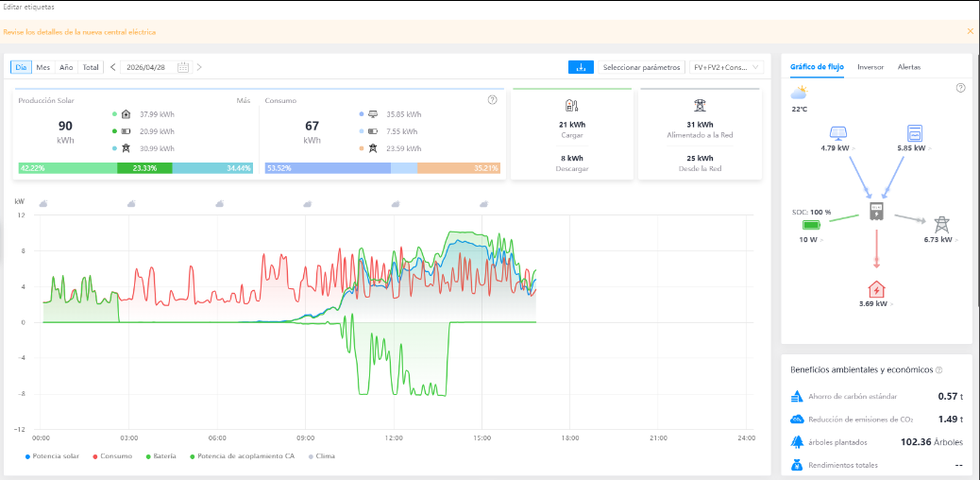The height and width of the screenshot is (480, 980).
Task: Click the grid tower icon beside 30.99 kWh
Action: tap(126, 148)
